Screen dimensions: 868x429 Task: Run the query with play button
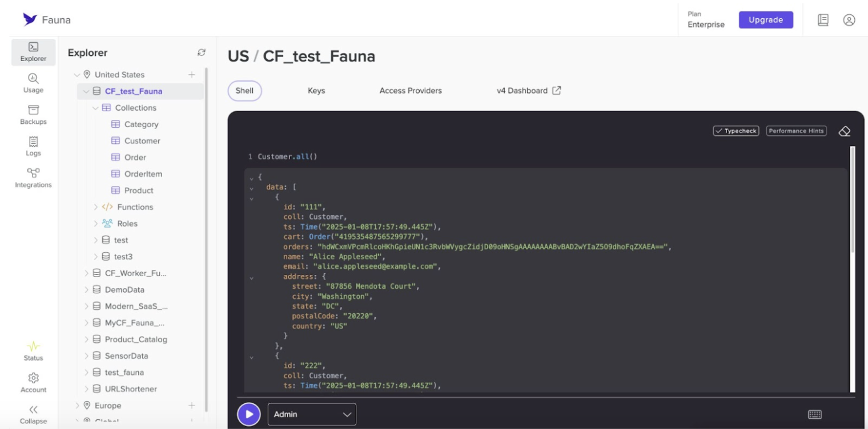[248, 415]
